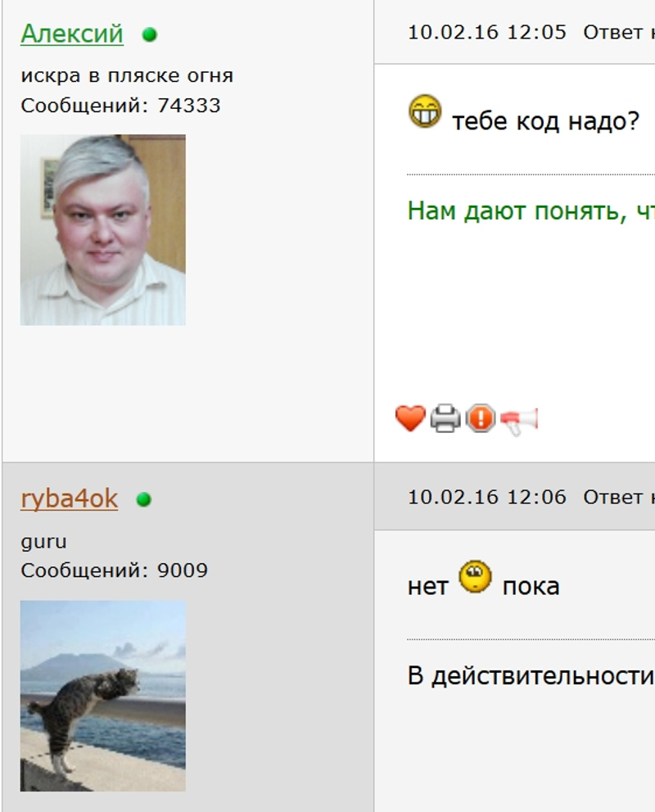Click the signature text В действительности
655x812 pixels.
(x=531, y=676)
